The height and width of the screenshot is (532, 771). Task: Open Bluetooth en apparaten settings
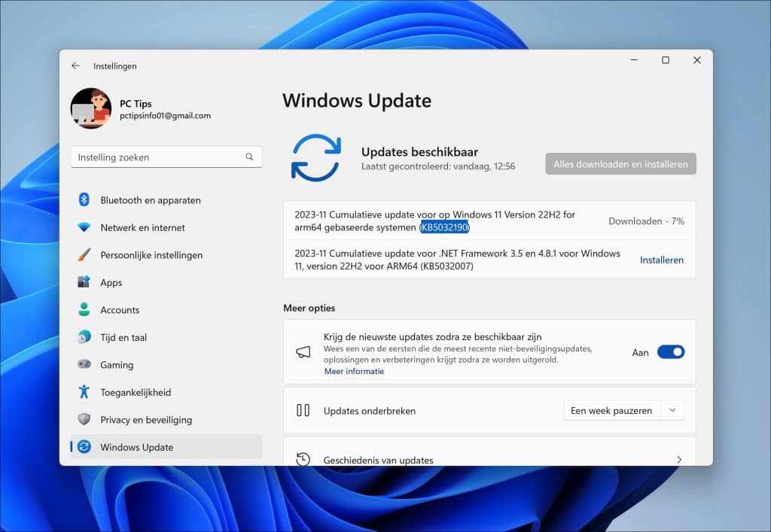tap(166, 200)
